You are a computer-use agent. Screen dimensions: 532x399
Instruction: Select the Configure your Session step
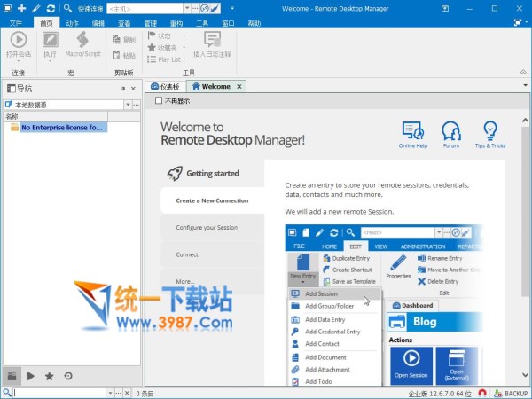[x=207, y=228]
